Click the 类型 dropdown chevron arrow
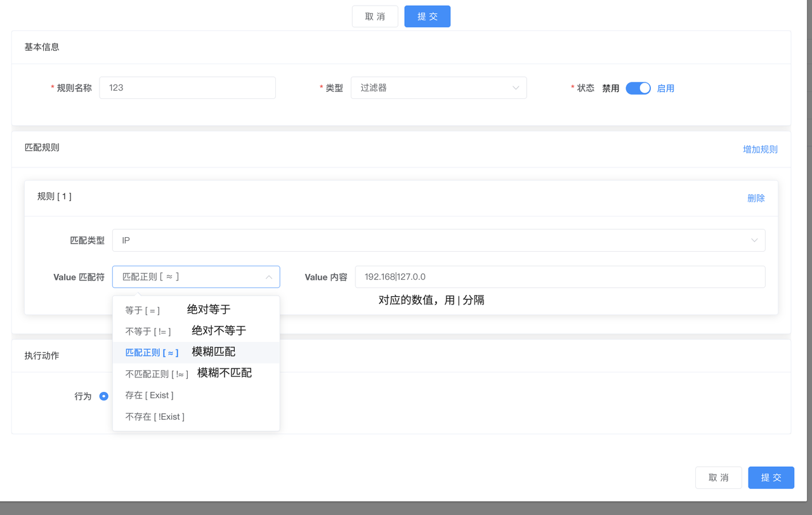 (515, 88)
